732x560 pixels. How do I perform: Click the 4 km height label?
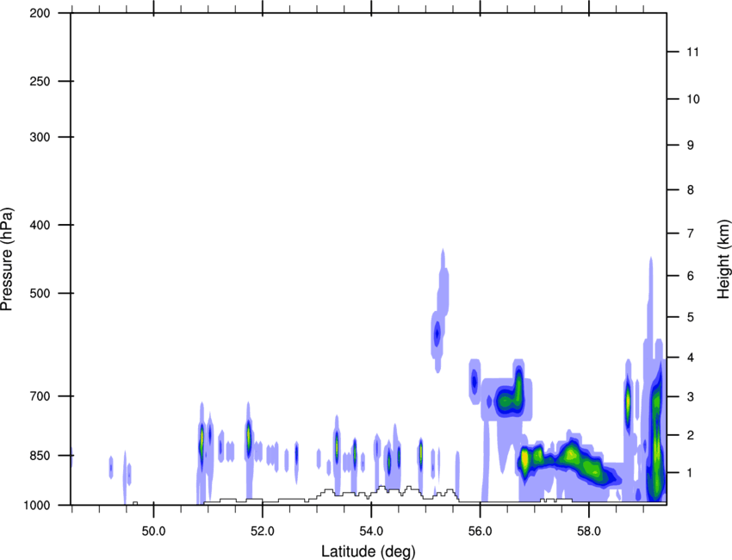click(691, 358)
